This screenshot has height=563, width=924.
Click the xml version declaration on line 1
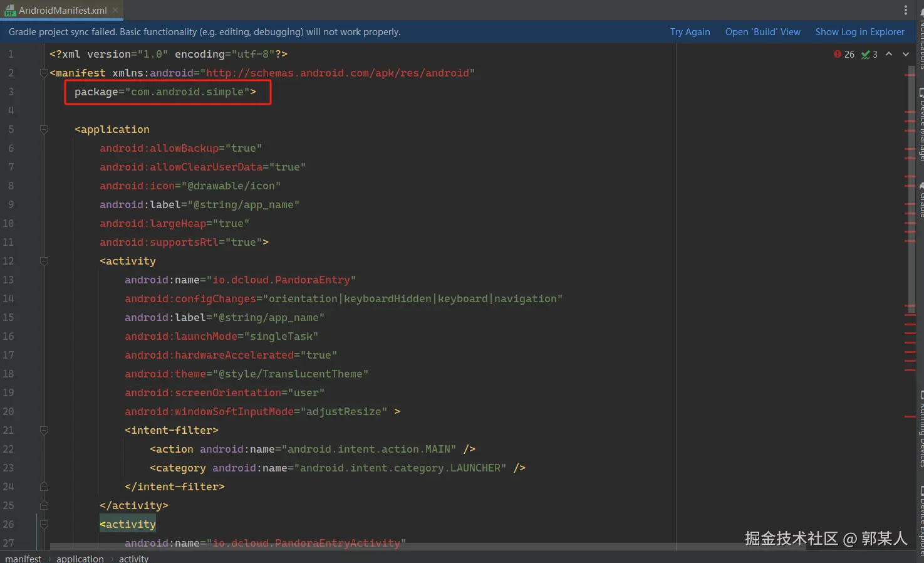(169, 55)
